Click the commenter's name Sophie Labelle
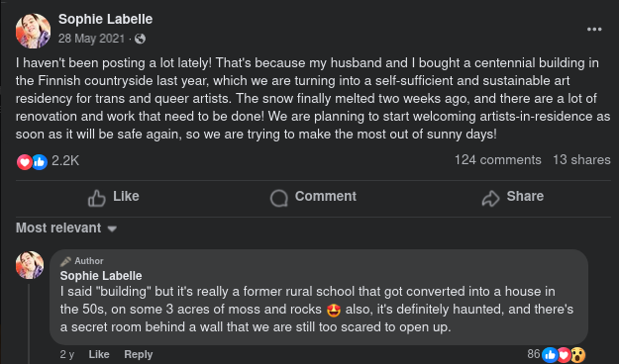 (x=101, y=276)
